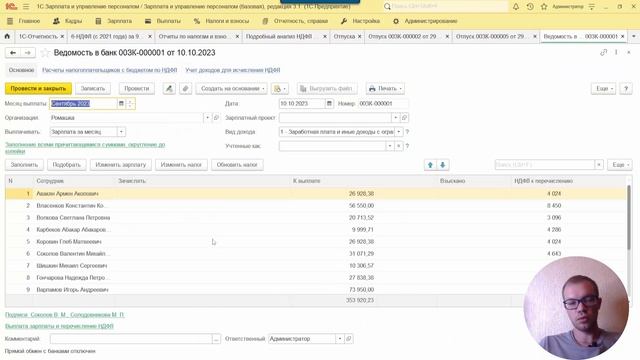The image size is (640, 360).
Task: Open Отчетность, справки menu
Action: tap(295, 21)
